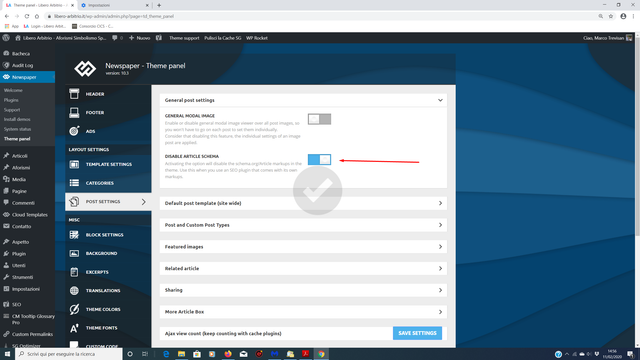The width and height of the screenshot is (640, 360).
Task: Click Post Settings arrow chevron
Action: (144, 202)
